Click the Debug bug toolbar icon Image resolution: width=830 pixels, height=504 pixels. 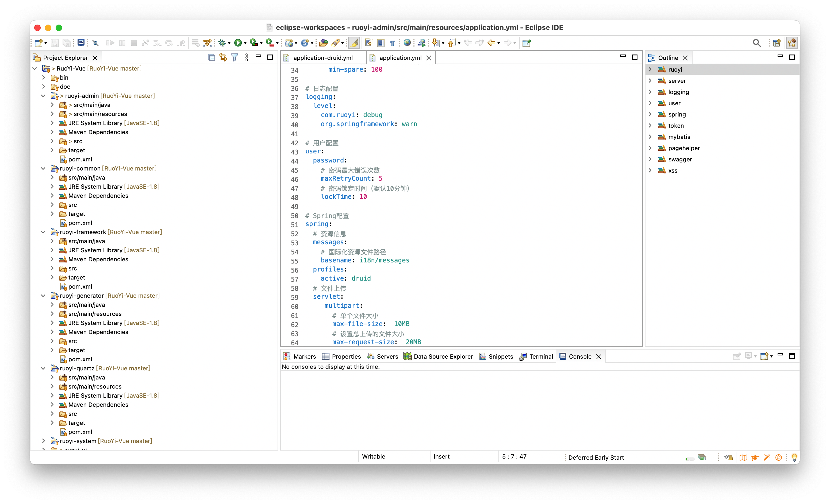(x=222, y=43)
